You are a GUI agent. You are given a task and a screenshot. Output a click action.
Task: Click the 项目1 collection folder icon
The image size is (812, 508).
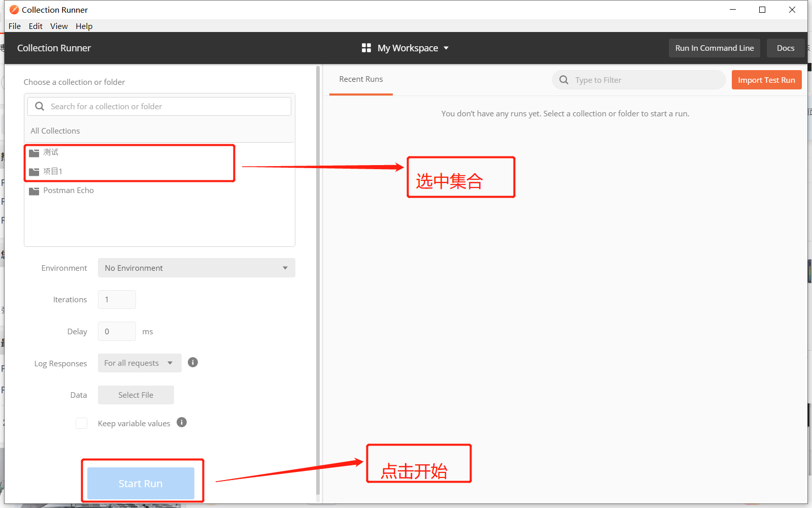coord(34,172)
